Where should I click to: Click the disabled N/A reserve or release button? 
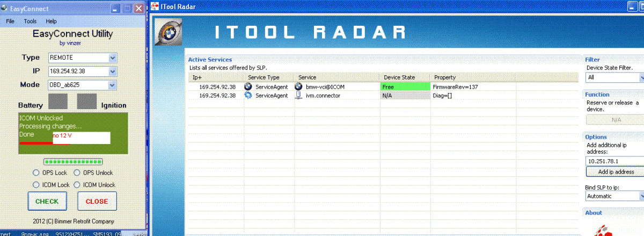[x=615, y=120]
